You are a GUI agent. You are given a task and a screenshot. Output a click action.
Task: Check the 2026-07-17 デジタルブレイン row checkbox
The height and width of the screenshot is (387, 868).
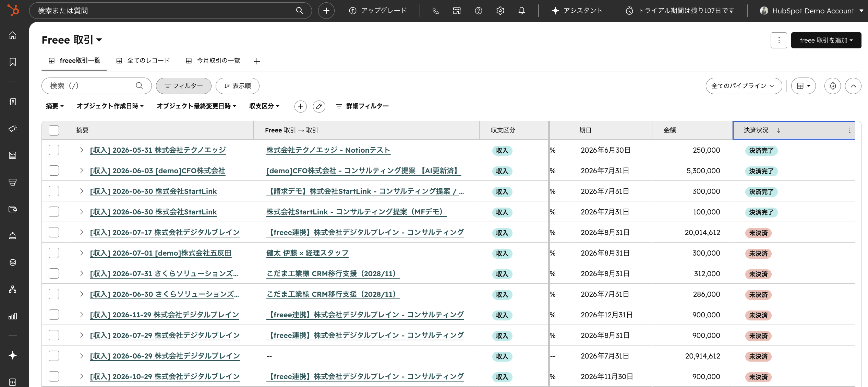click(x=54, y=232)
